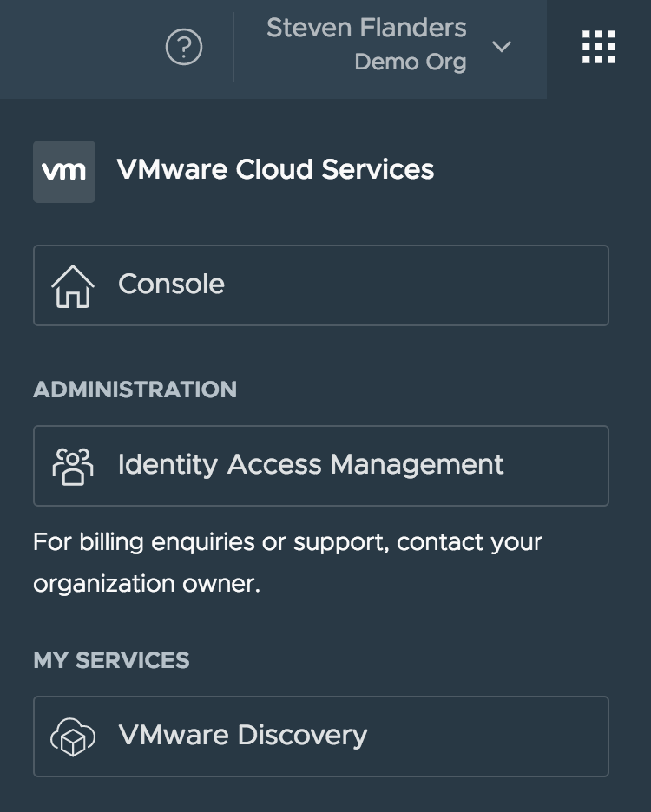Open the Console text label
651x812 pixels.
pyautogui.click(x=171, y=285)
